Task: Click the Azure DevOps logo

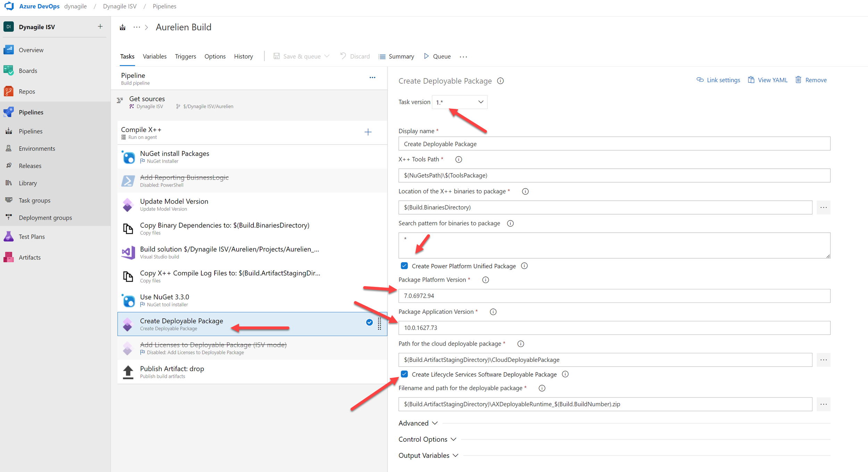Action: [x=9, y=6]
